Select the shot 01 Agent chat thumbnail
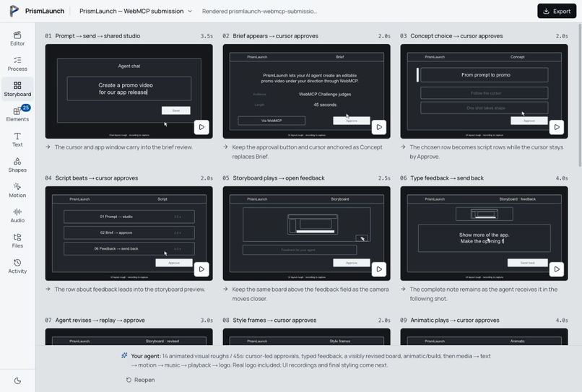 coord(129,91)
